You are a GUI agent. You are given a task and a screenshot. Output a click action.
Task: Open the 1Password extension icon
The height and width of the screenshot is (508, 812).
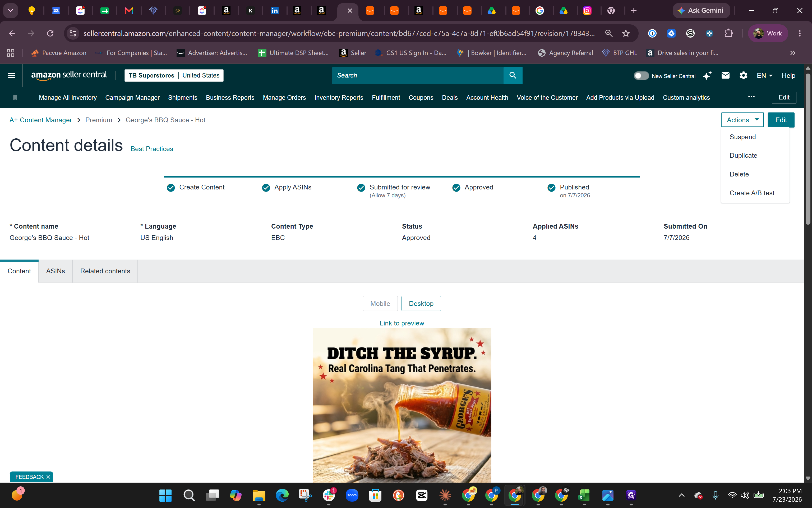pos(652,33)
